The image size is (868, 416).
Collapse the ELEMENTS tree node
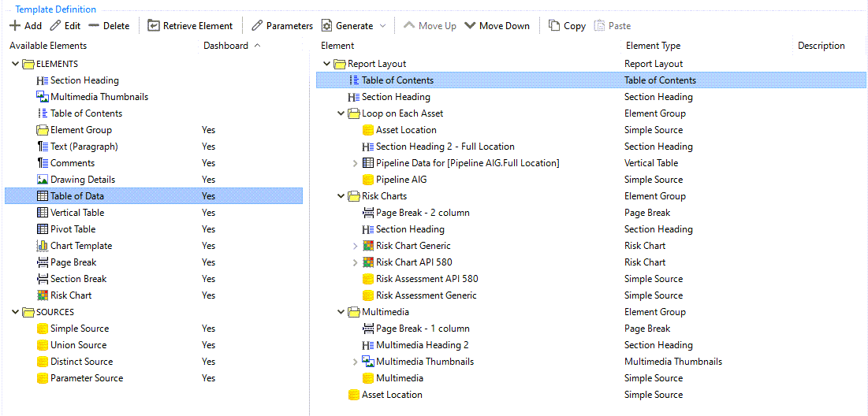15,64
